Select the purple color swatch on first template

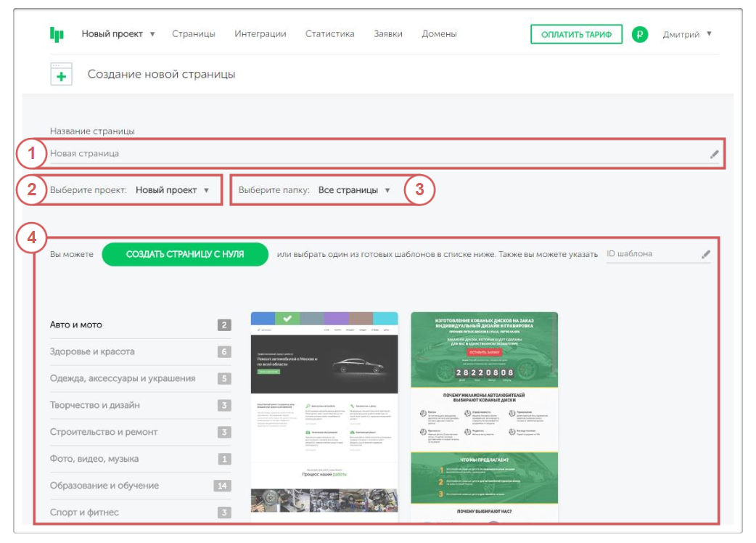click(336, 319)
